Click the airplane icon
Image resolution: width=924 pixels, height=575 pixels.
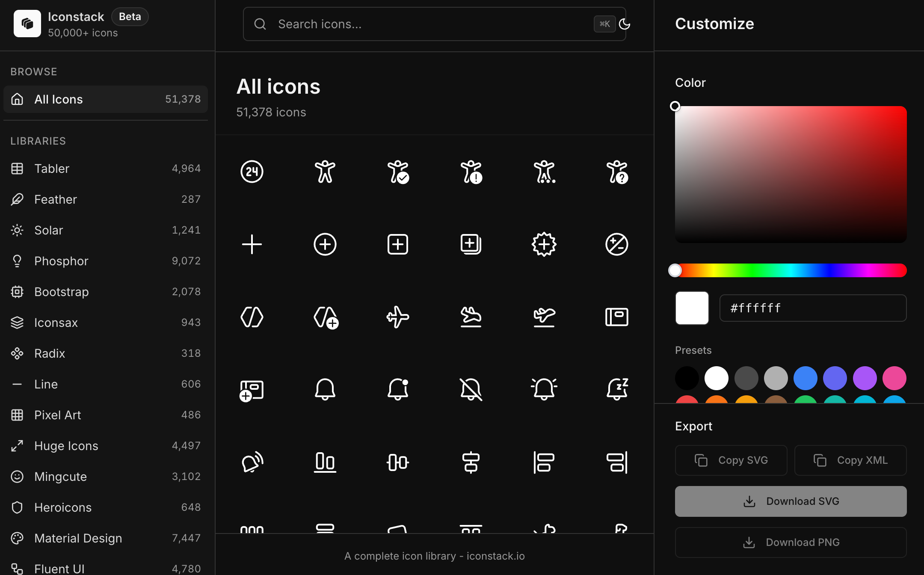click(x=398, y=317)
